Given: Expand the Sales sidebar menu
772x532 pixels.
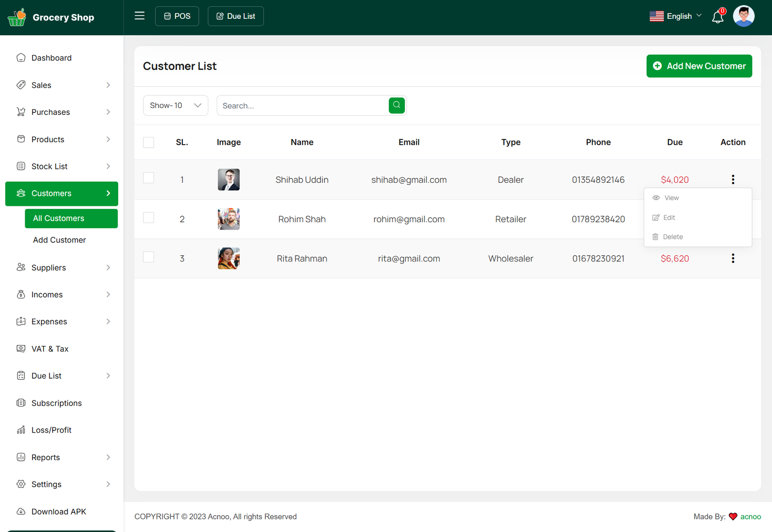Looking at the screenshot, I should (x=62, y=85).
